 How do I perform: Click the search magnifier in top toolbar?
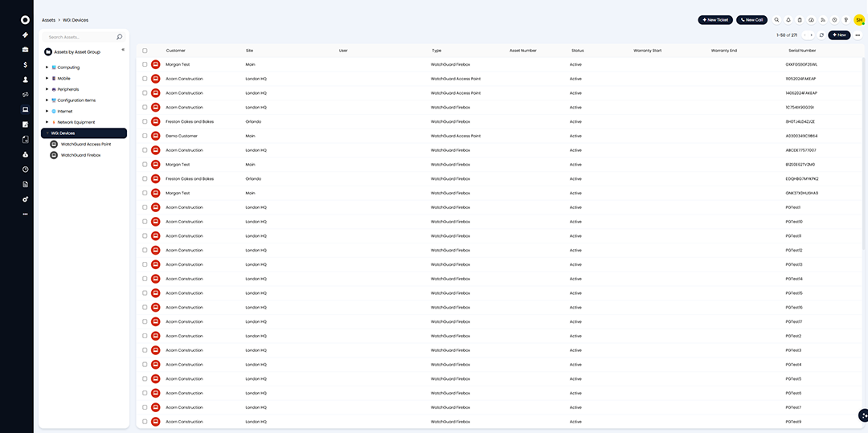pyautogui.click(x=776, y=19)
